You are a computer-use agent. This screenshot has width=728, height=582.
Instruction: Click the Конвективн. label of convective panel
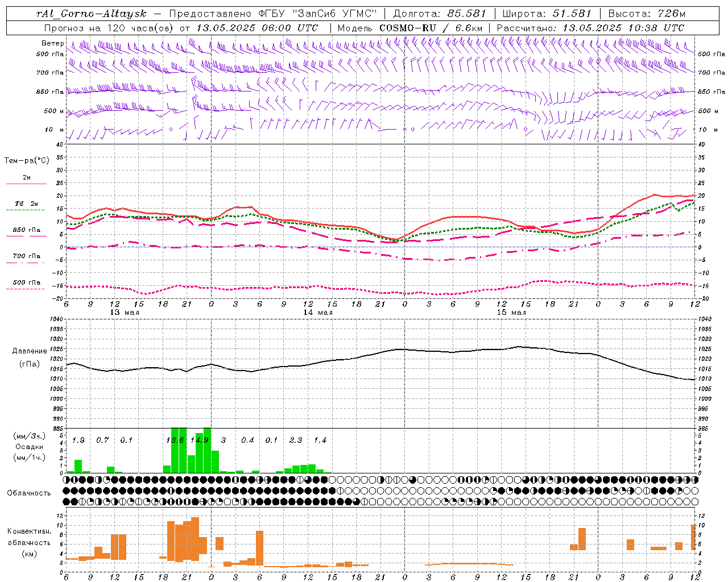coord(29,531)
